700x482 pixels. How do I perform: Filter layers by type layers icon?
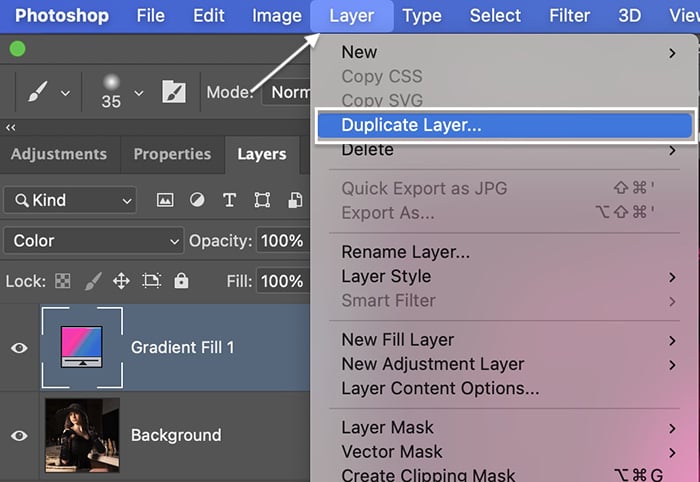pyautogui.click(x=229, y=200)
